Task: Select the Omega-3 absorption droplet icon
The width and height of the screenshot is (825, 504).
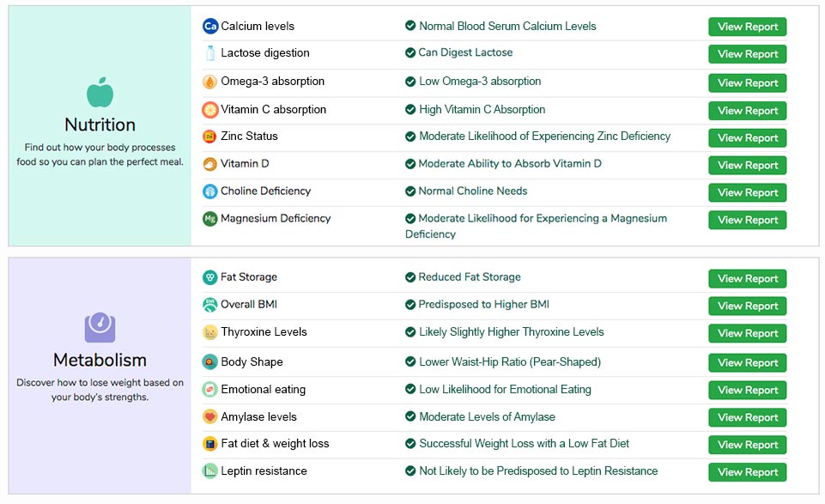Action: click(x=210, y=82)
